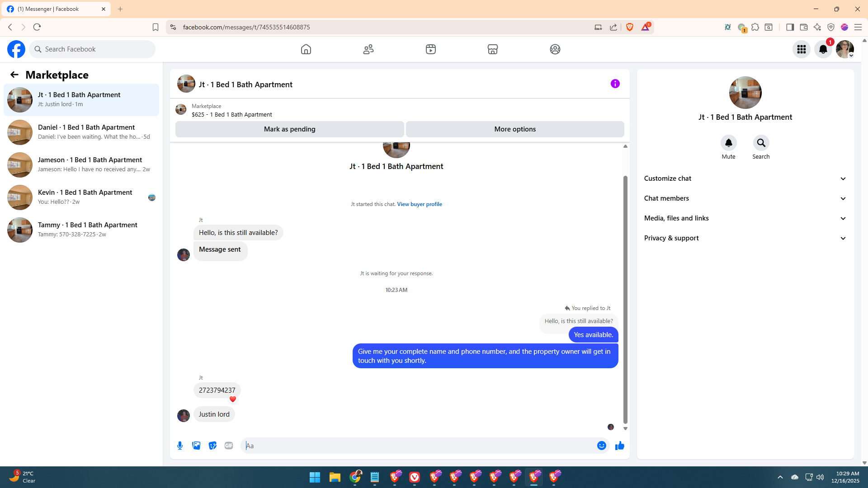Open the emoji picker
868x488 pixels.
602,446
